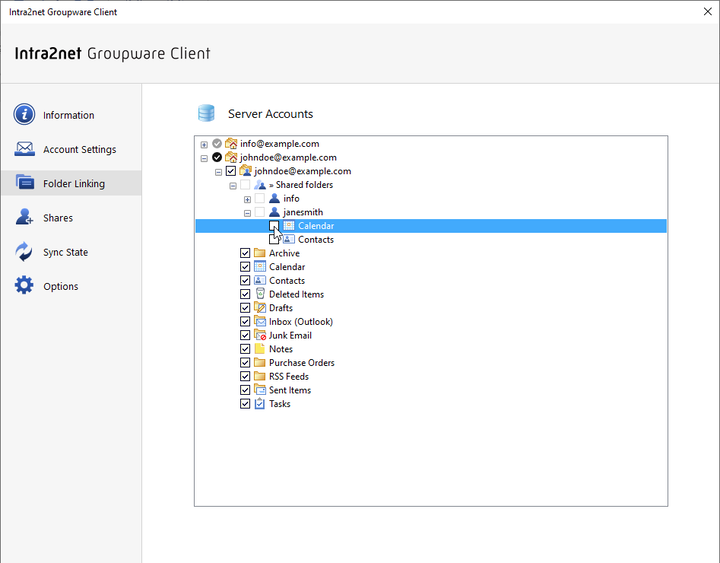This screenshot has height=563, width=720.
Task: Click the Archive folder icon
Action: tap(260, 253)
